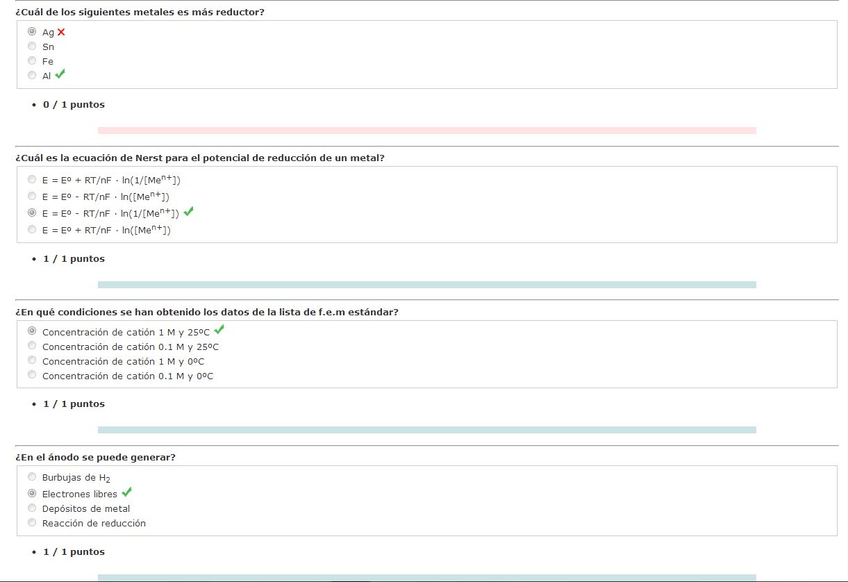Choose the Fe radio button
This screenshot has width=848, height=582.
click(x=32, y=61)
